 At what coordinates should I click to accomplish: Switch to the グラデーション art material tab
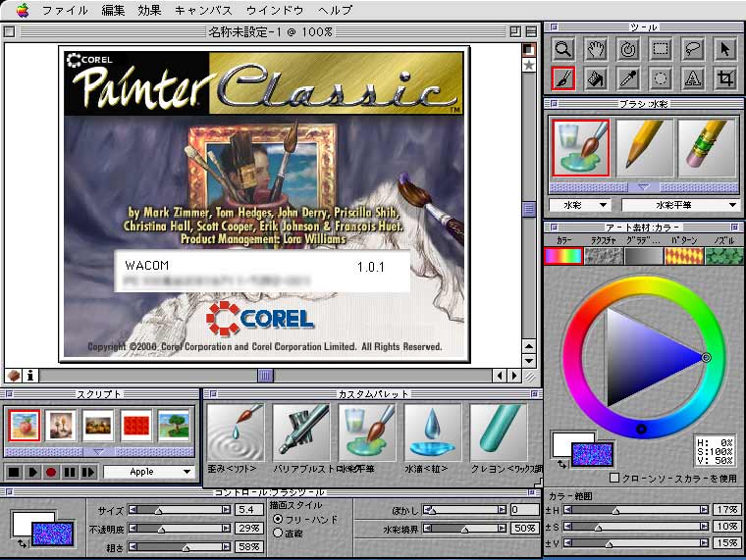(x=644, y=256)
